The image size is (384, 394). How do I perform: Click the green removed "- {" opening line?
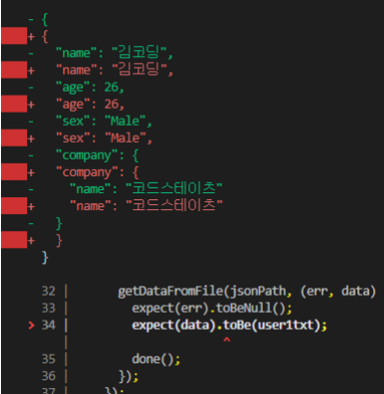(x=38, y=19)
